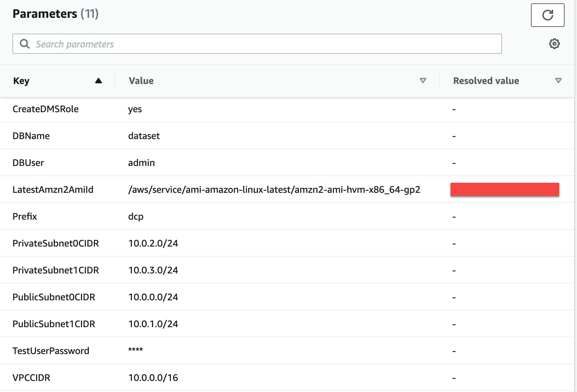Focus the Search parameters field
Viewport: 577px width, 392px height.
coord(257,44)
